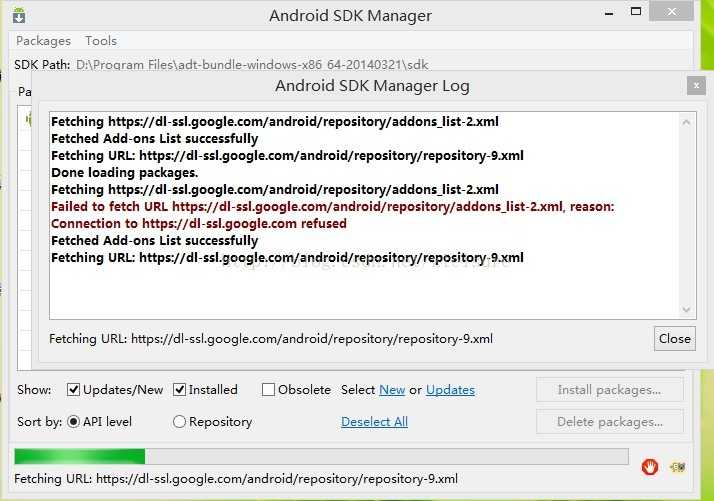The image size is (714, 501).
Task: Click the Install packages button
Action: coord(610,390)
